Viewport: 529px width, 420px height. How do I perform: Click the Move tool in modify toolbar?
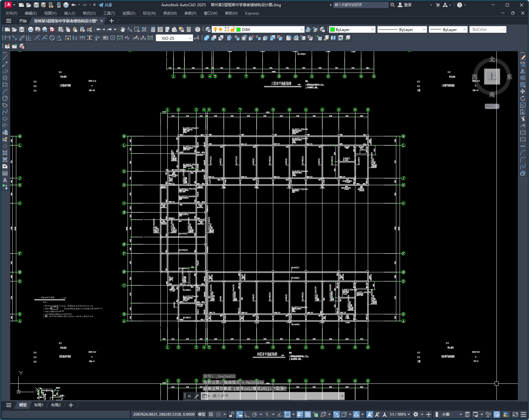point(523,91)
